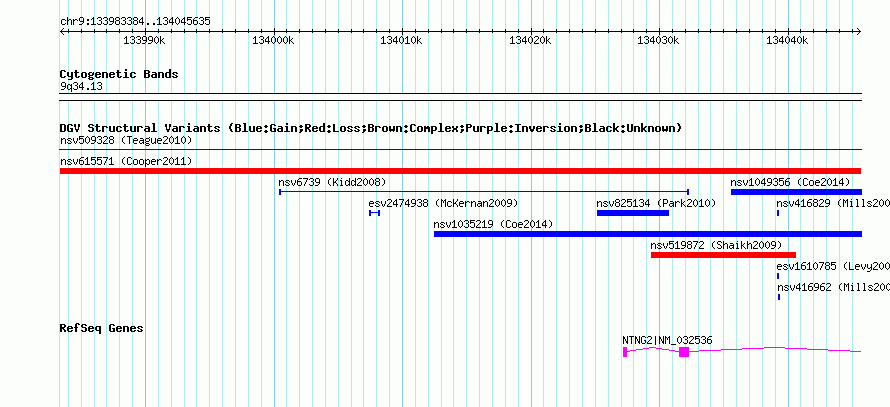Image resolution: width=890 pixels, height=407 pixels.
Task: Open the nsv416962 (Mills) variant label
Action: pos(833,287)
